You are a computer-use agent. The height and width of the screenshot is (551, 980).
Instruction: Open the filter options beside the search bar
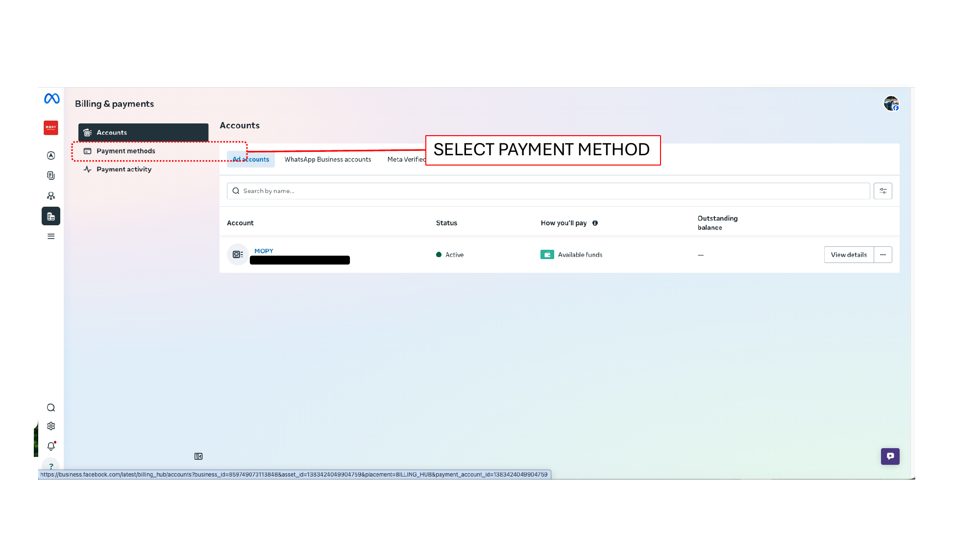click(883, 191)
